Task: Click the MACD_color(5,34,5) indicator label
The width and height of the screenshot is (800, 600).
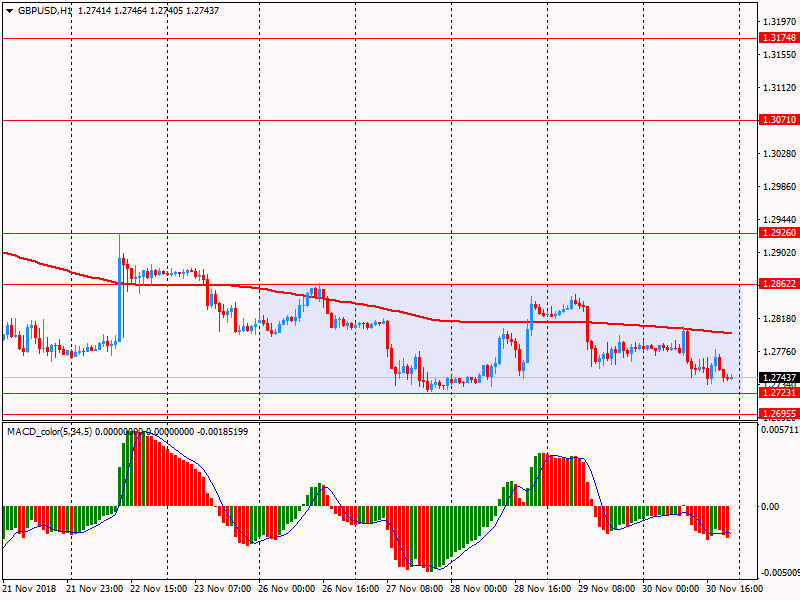Action: 49,432
